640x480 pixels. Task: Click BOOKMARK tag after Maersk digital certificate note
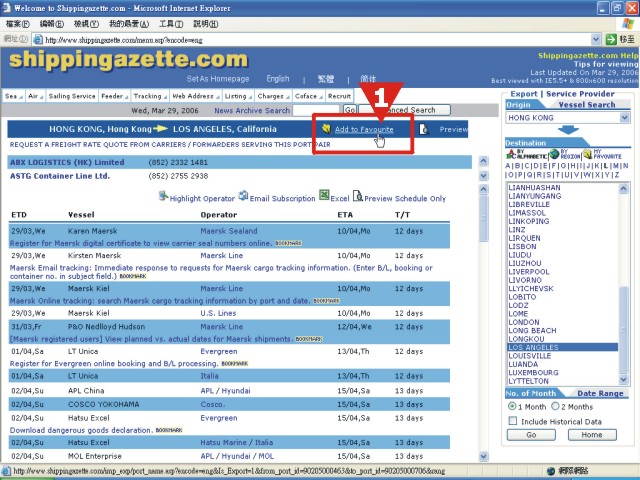click(288, 243)
